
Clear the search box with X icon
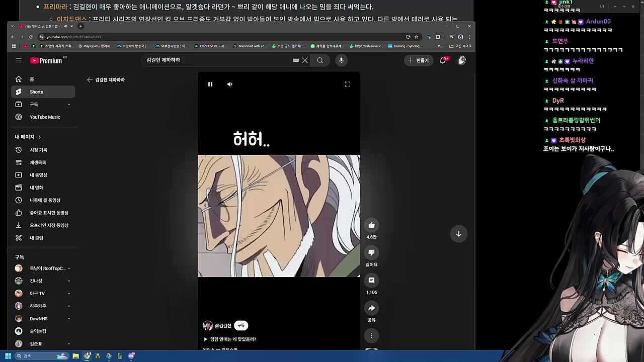[305, 60]
